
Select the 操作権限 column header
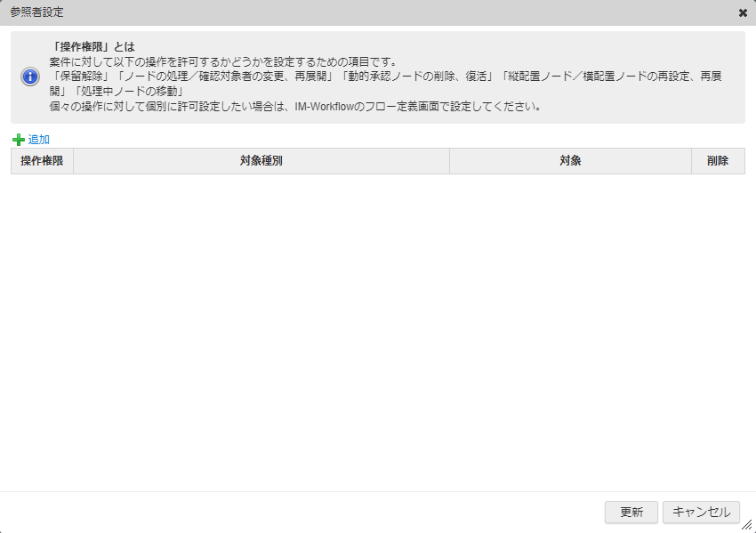tap(42, 161)
